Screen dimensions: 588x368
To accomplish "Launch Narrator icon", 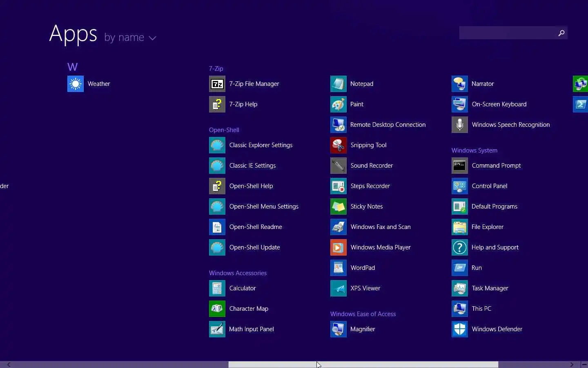I will coord(460,84).
